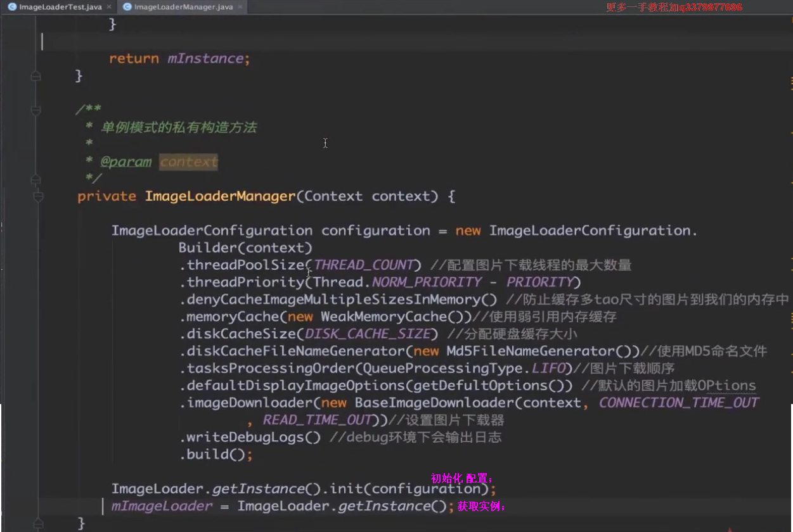
Task: Click the NORM_PRIORITY constant
Action: (427, 282)
